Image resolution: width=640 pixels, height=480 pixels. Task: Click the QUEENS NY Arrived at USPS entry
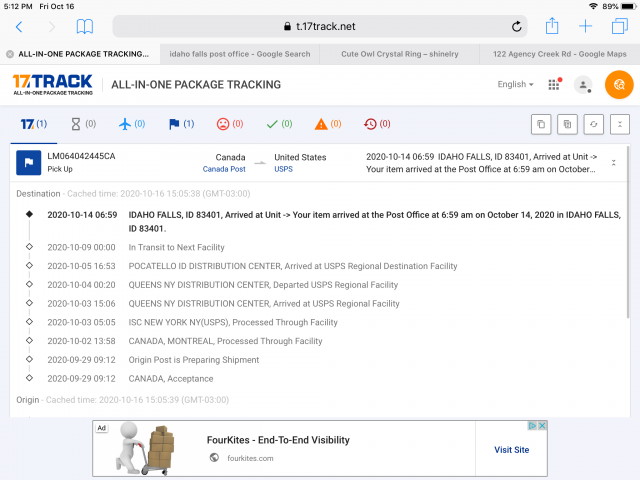point(264,304)
